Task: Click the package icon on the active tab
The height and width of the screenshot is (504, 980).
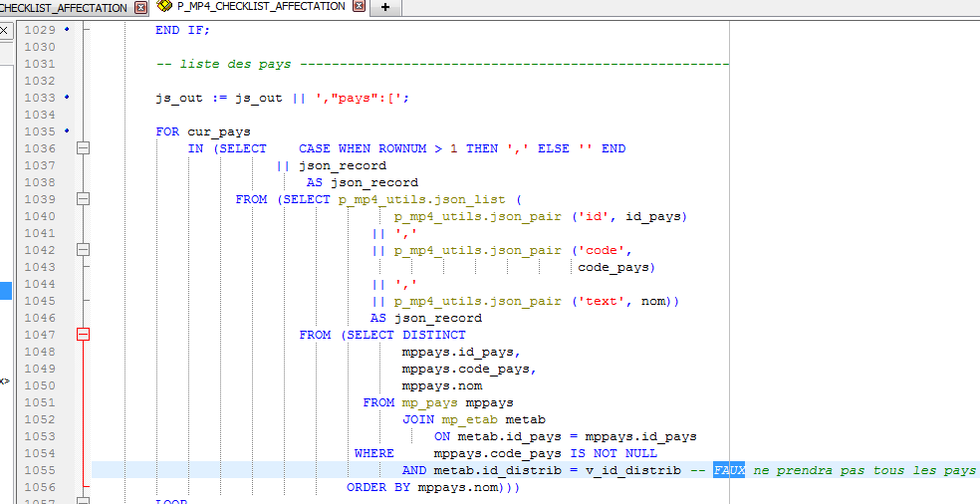Action: coord(164,7)
